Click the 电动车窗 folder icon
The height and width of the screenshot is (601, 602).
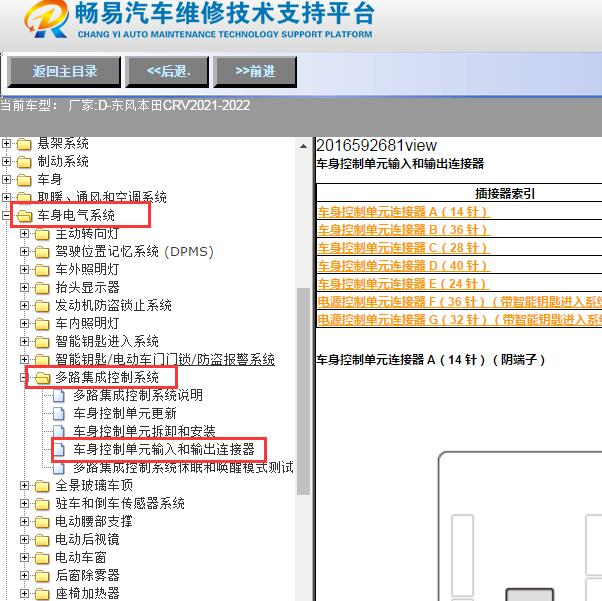tap(42, 558)
